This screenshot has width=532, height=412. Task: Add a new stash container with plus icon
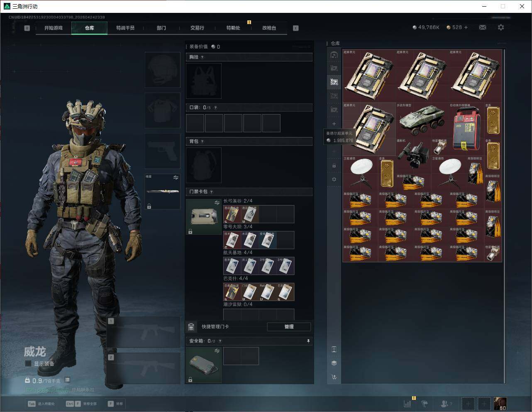334,124
